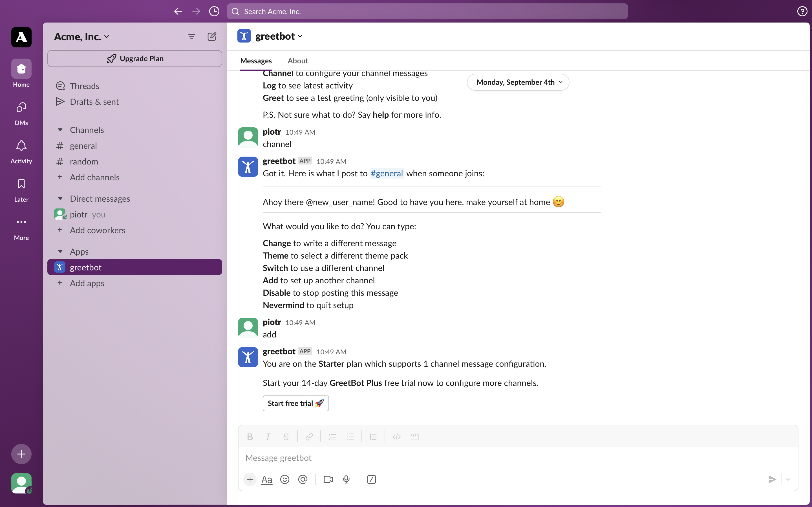The image size is (812, 507).
Task: Click the italic formatting icon
Action: pos(268,436)
